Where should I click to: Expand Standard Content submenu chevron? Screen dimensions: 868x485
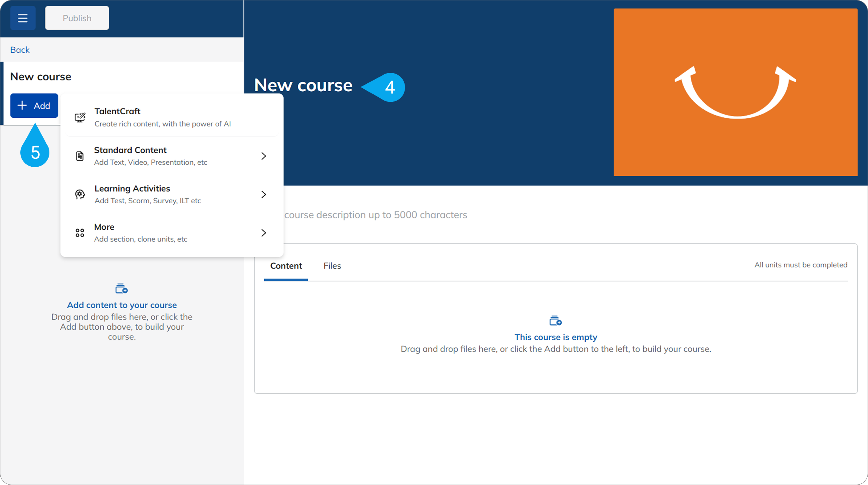[264, 156]
